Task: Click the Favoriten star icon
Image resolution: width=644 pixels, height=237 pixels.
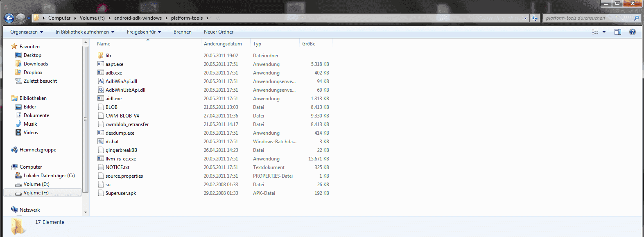Action: (14, 46)
